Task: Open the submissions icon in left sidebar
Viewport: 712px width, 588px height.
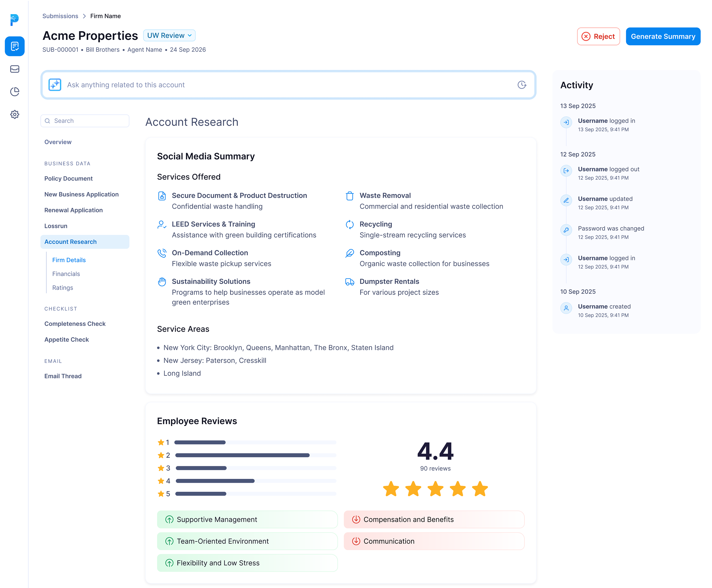Action: (x=15, y=46)
